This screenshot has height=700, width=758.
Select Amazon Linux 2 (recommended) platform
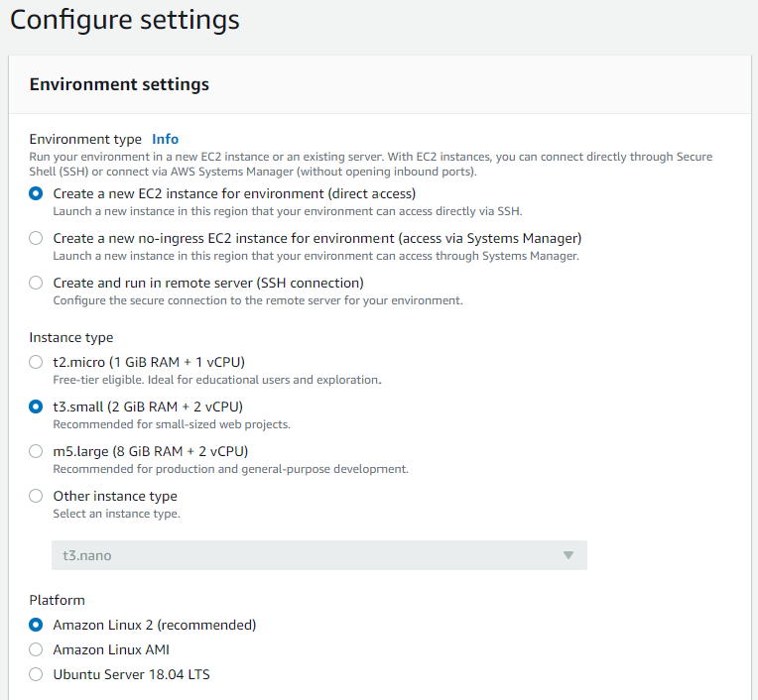(37, 626)
